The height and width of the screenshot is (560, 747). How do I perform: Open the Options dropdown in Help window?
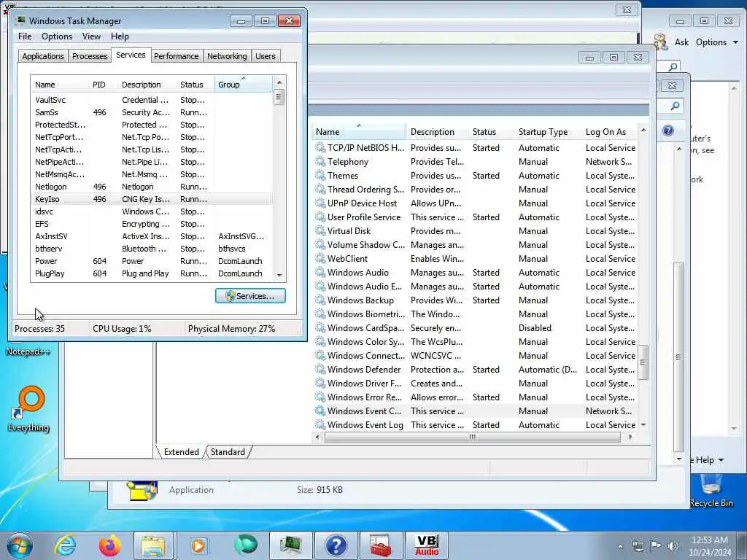click(x=717, y=42)
